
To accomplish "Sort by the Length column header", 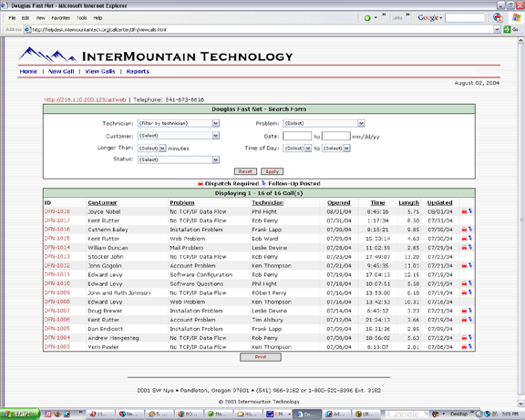I will [409, 203].
